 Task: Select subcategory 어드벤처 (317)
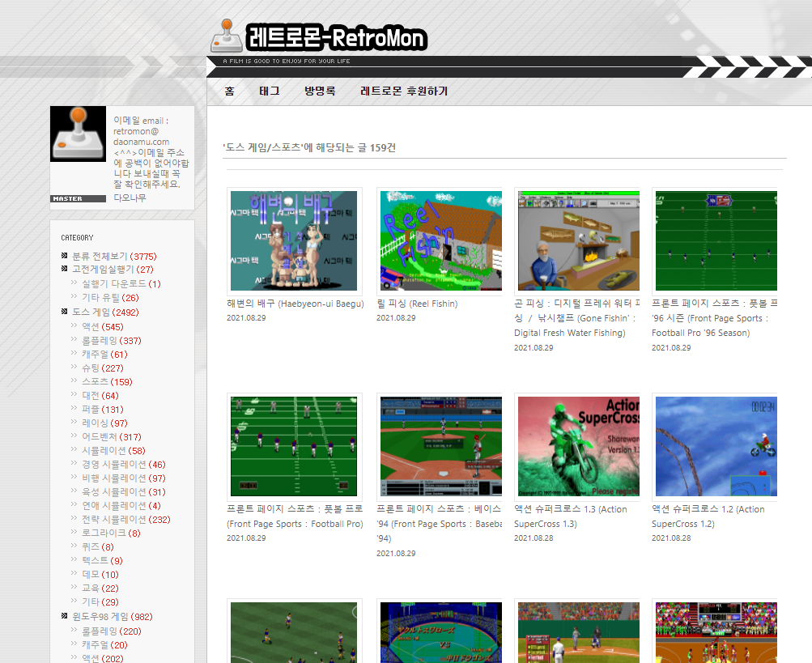click(x=112, y=437)
